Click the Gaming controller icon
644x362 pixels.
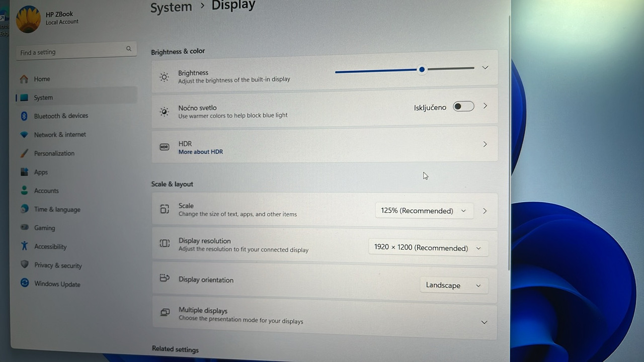(x=24, y=228)
